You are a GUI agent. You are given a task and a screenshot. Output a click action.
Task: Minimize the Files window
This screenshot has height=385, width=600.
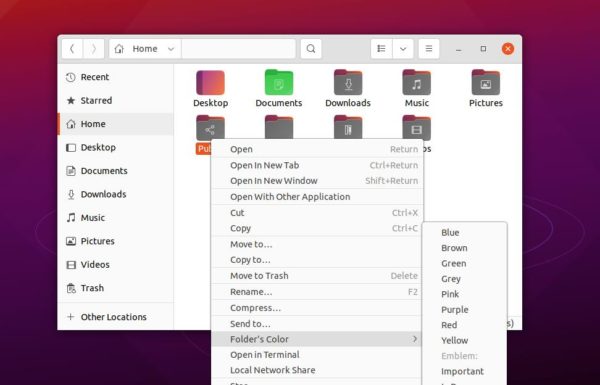[458, 49]
